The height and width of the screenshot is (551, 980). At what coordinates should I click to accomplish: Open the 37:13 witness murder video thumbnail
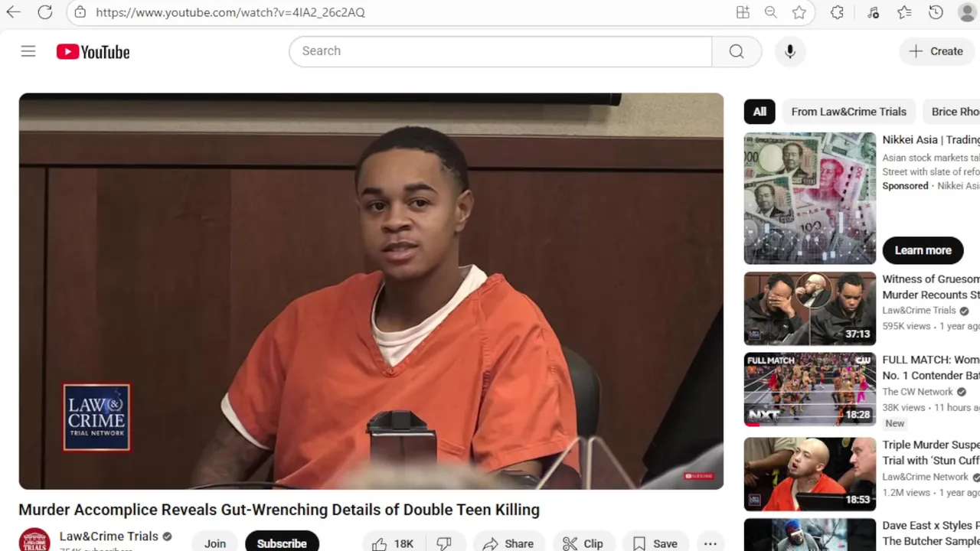click(x=810, y=308)
